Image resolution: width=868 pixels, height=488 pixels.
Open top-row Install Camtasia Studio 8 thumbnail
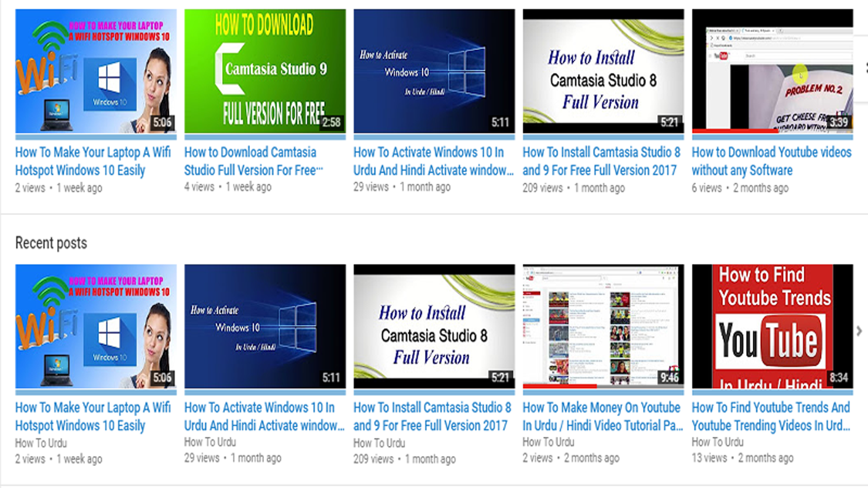(603, 71)
